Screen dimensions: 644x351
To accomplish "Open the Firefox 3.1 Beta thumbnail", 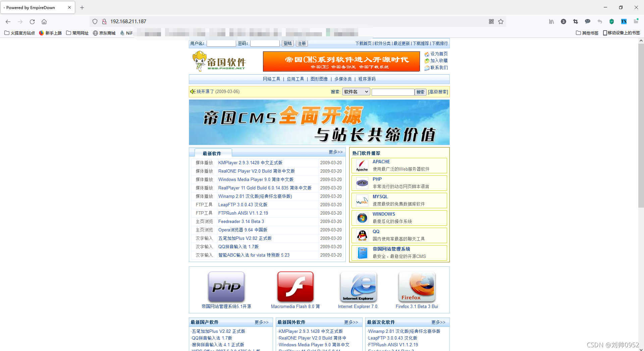I will click(x=417, y=287).
